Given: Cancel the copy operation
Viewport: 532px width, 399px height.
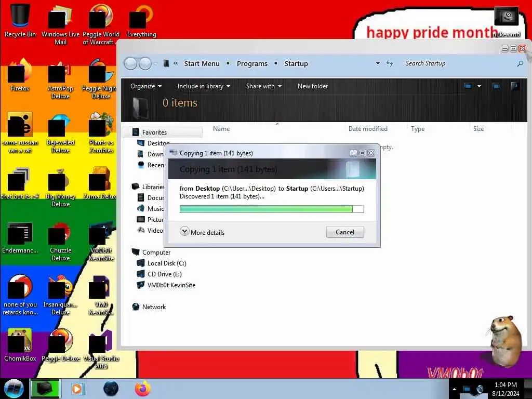Looking at the screenshot, I should [345, 232].
